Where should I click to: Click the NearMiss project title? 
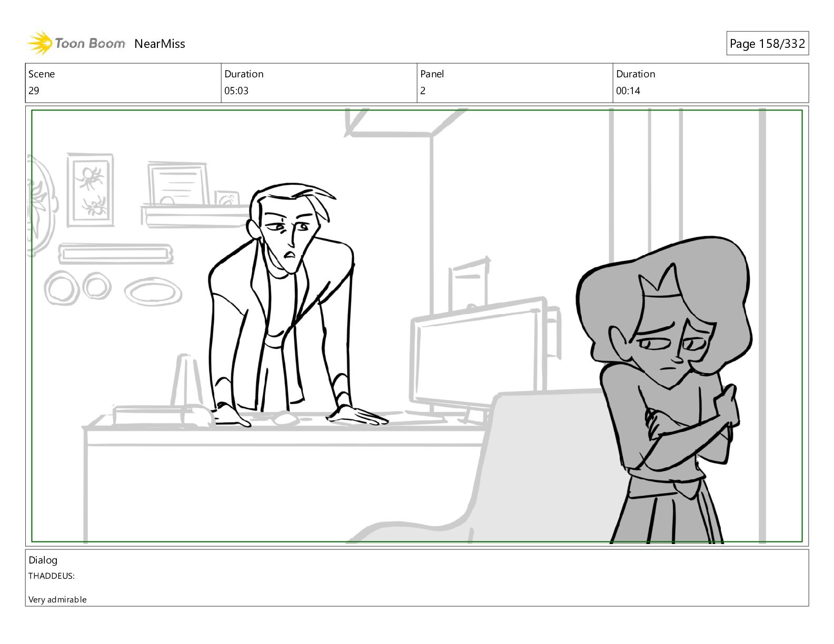coord(160,44)
